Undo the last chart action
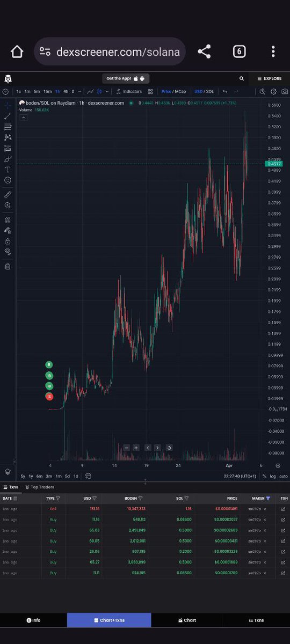Screen dimensions: 290x644 (225, 92)
